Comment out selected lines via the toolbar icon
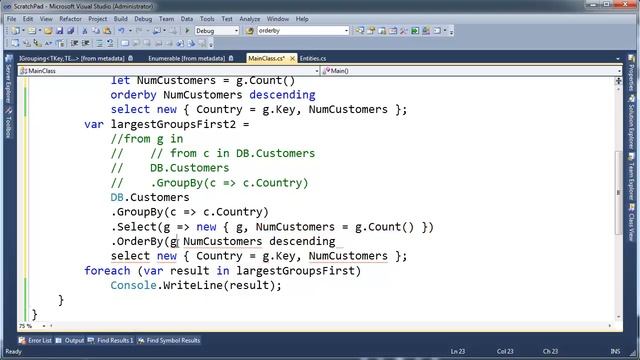Screen dimensions: 640x360 click(x=99, y=43)
